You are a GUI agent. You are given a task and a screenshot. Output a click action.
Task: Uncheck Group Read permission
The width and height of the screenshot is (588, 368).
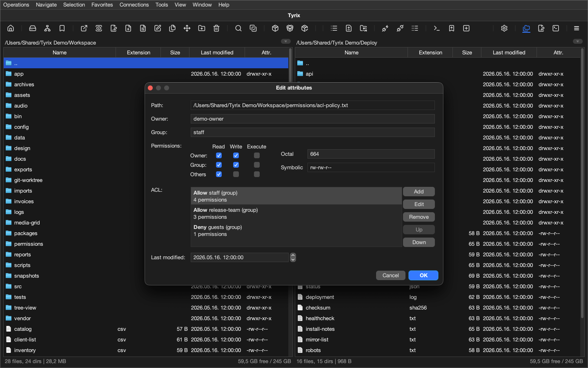pos(219,165)
